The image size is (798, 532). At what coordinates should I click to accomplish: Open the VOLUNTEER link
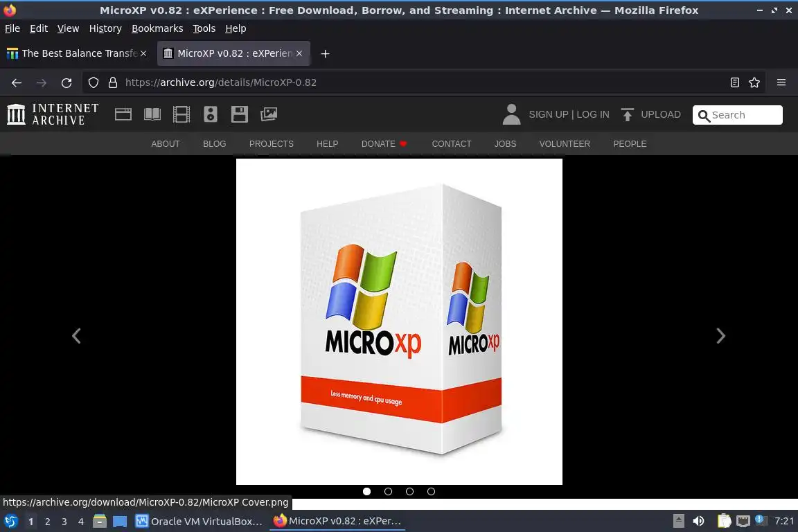(x=565, y=144)
